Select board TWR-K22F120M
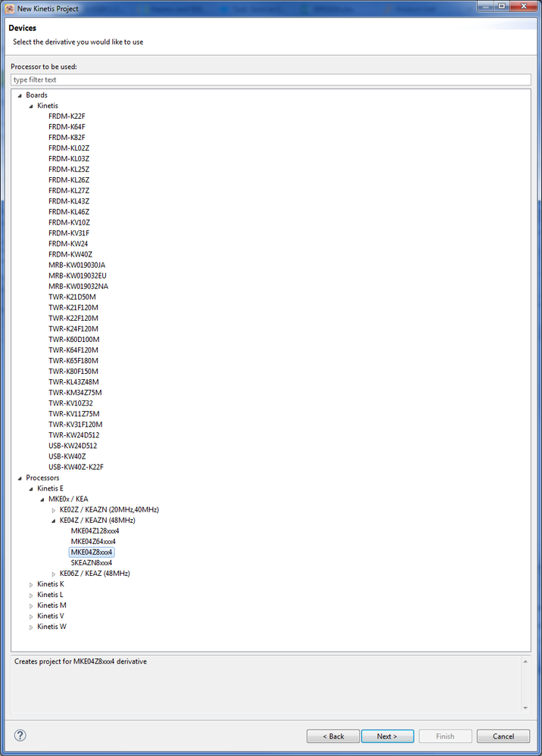 click(x=73, y=318)
